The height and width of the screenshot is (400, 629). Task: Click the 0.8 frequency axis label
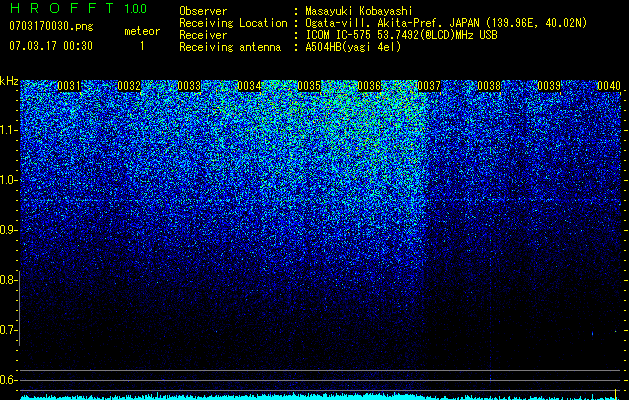(x=8, y=280)
